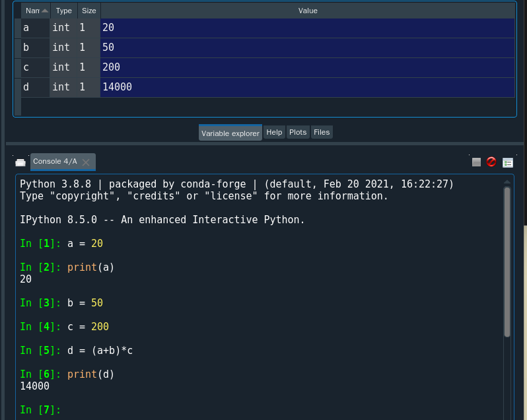Viewport: 527px width, 420px height.
Task: Place cursor at the In [7] prompt
Action: (x=40, y=410)
